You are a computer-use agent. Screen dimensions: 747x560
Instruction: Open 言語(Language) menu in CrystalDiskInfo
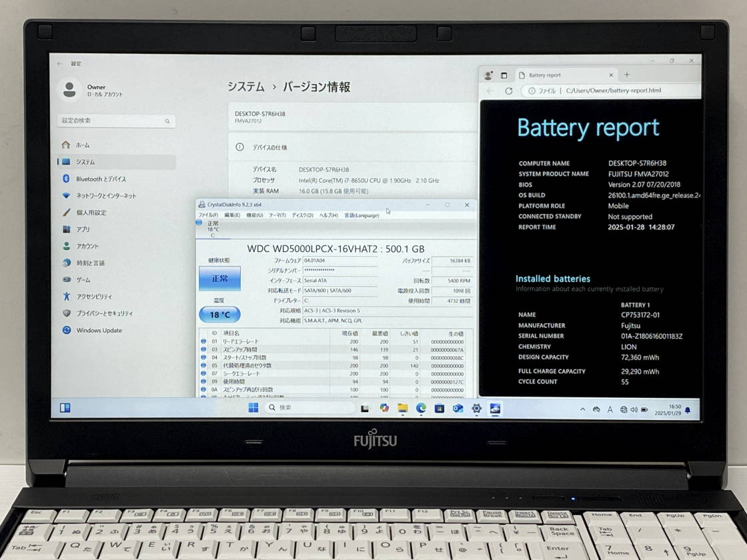pos(361,215)
